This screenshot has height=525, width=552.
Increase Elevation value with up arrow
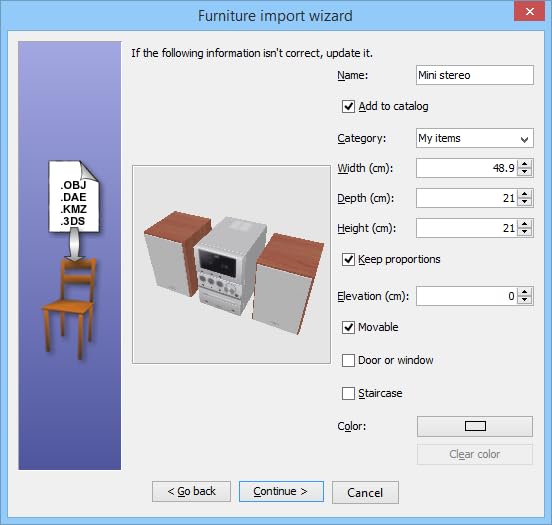click(525, 292)
